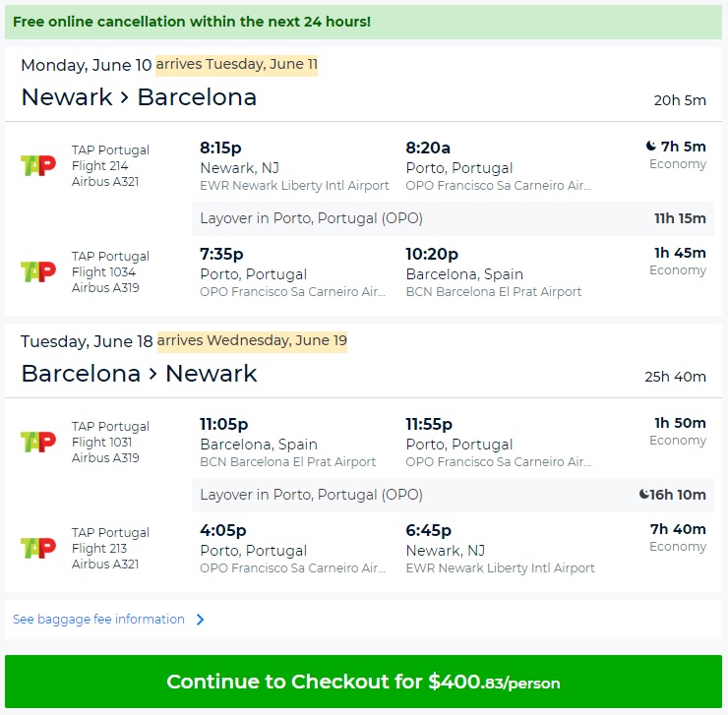
Task: Click TAP logo beside Flight 1031
Action: tap(38, 442)
